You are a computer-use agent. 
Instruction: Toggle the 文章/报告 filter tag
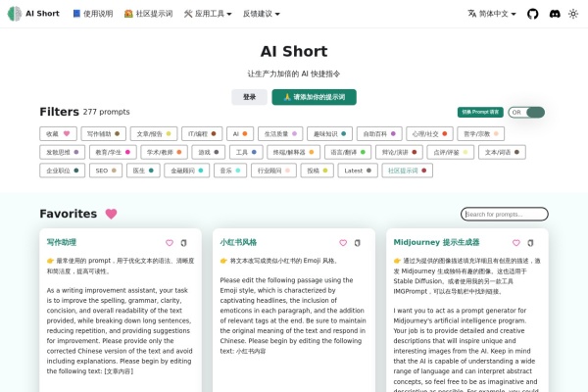click(x=154, y=134)
